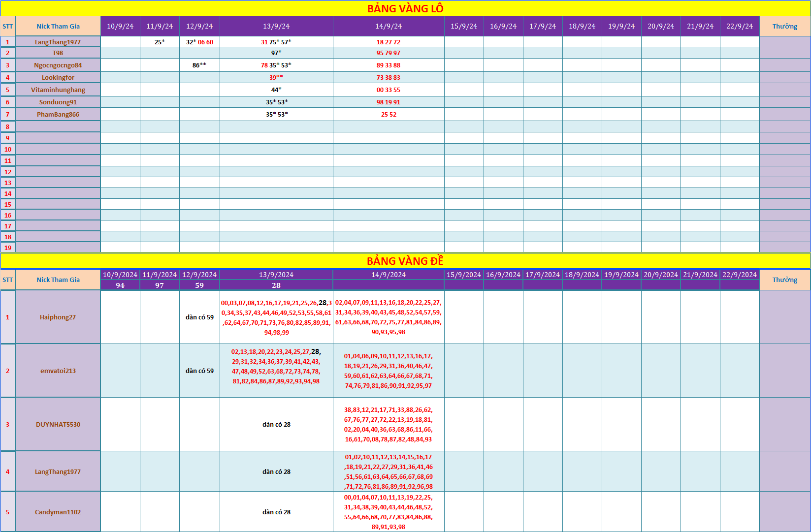Image resolution: width=811 pixels, height=532 pixels.
Task: Select the Lookingfor nickname cell
Action: pyautogui.click(x=58, y=77)
